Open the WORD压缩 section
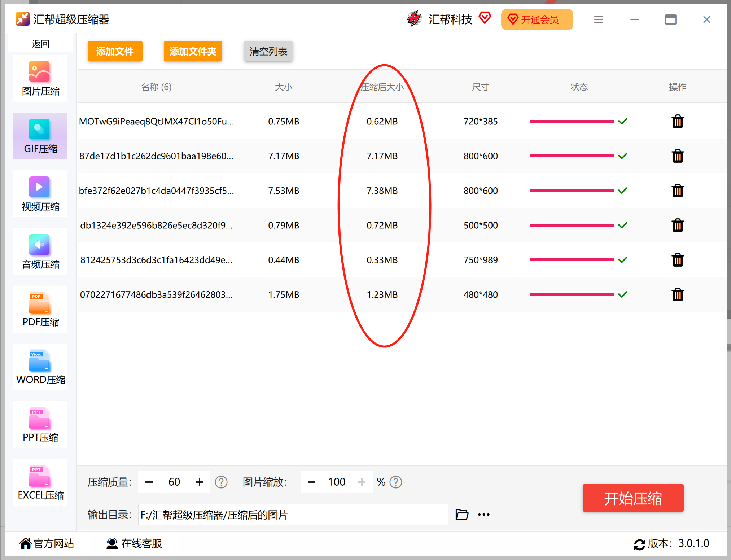This screenshot has width=731, height=560. [x=40, y=367]
